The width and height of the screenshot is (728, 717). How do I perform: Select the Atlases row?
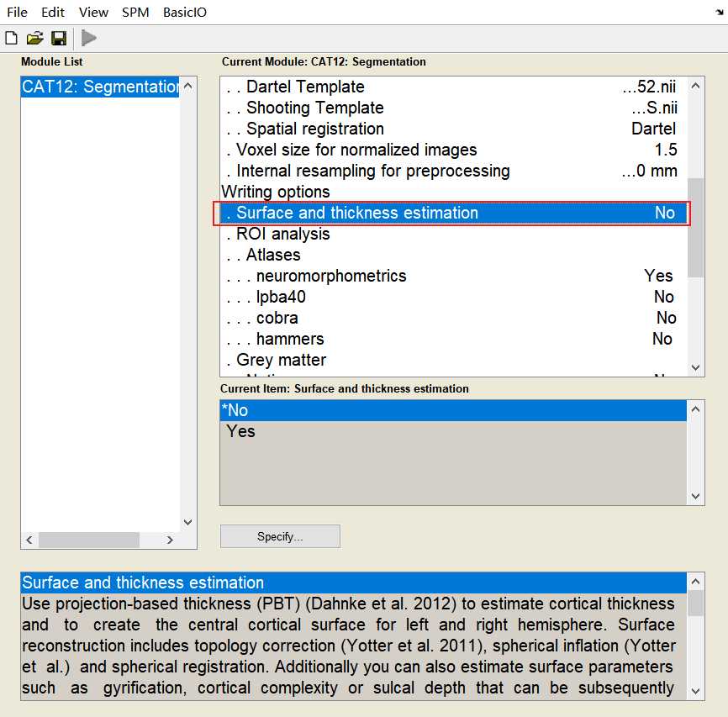[454, 255]
